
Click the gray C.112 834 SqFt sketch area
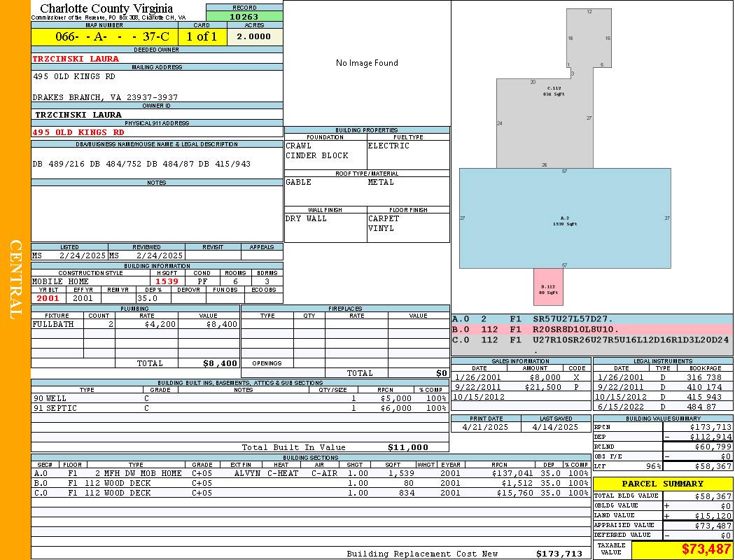(546, 126)
